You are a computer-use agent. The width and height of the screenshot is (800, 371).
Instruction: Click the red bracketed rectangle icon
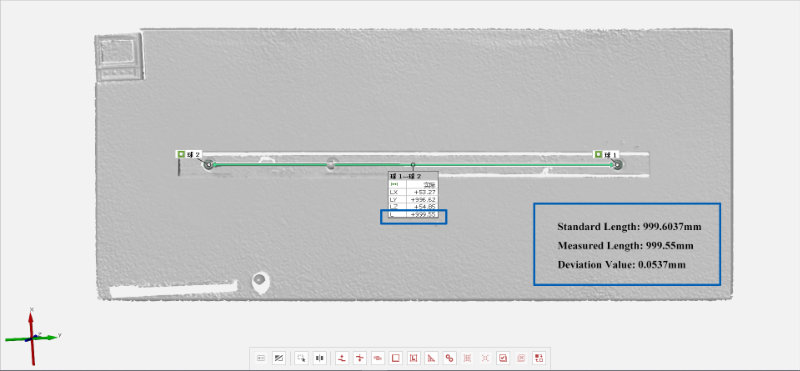coord(414,358)
